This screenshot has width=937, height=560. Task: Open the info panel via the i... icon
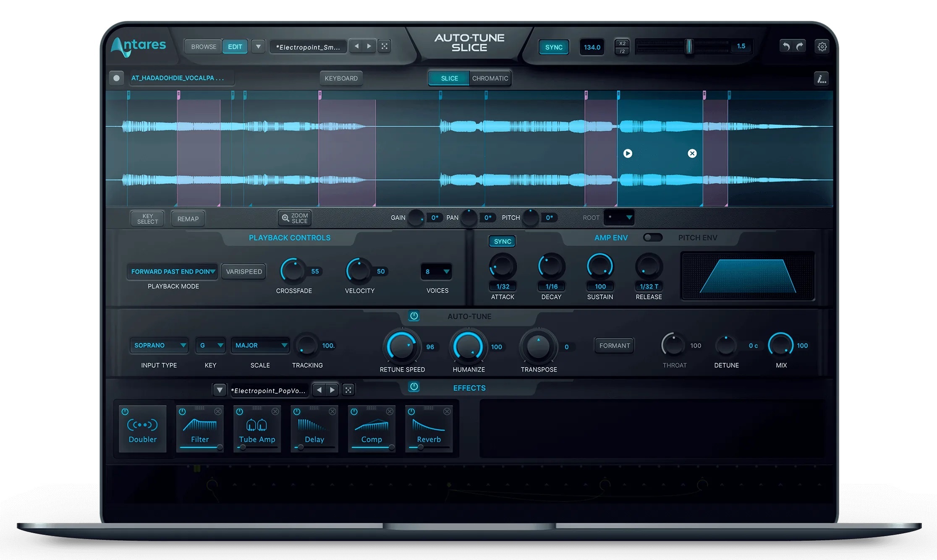coord(821,78)
